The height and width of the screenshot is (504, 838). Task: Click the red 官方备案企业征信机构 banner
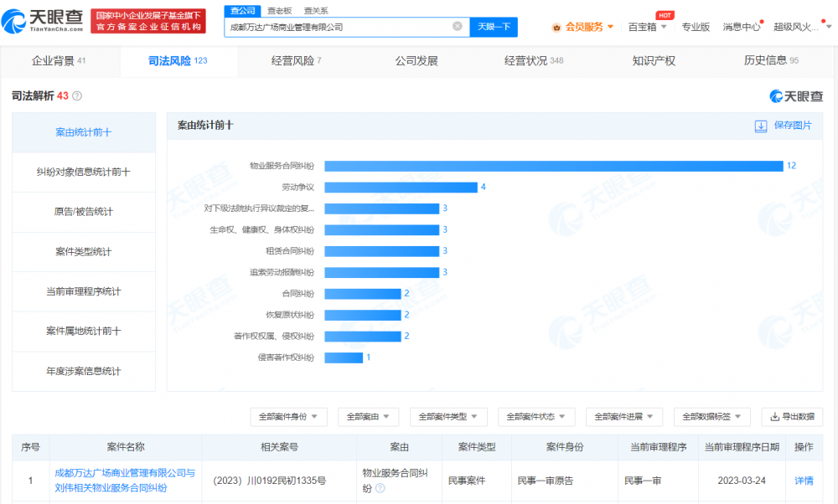pyautogui.click(x=148, y=22)
